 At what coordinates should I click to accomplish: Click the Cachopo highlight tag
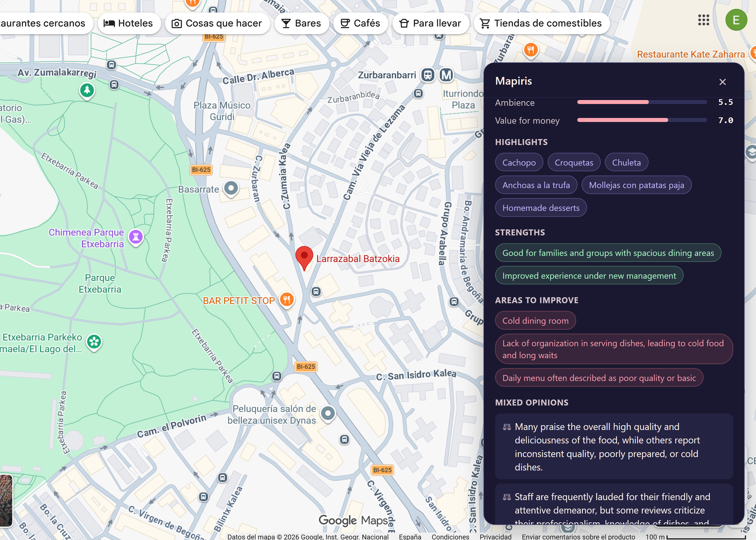tap(519, 162)
